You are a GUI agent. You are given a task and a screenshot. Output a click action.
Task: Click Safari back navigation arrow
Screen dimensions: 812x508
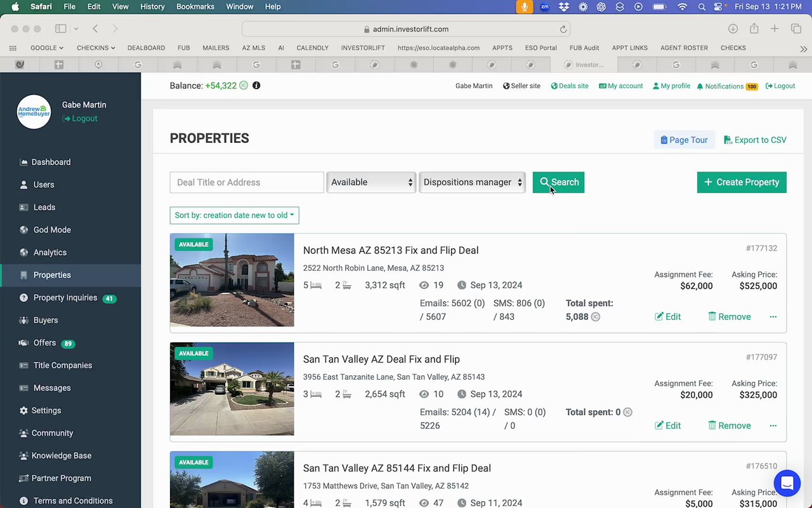coord(95,29)
